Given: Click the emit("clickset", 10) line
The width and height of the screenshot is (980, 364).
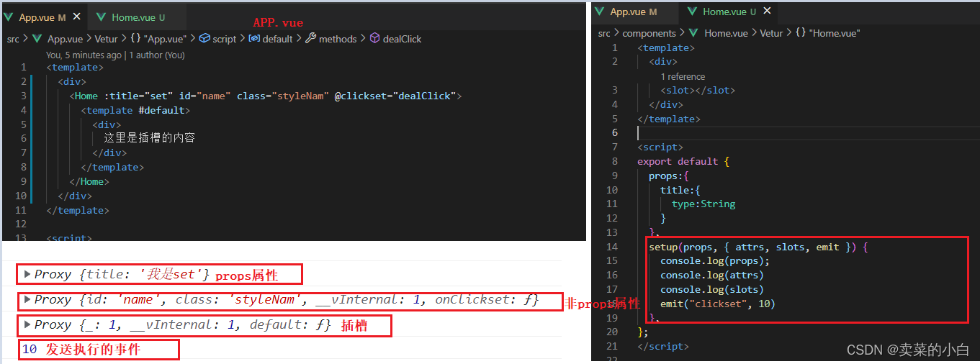Looking at the screenshot, I should (x=718, y=304).
